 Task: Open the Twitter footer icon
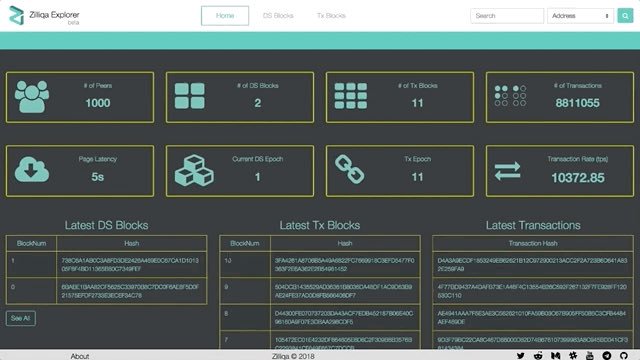[x=520, y=356]
